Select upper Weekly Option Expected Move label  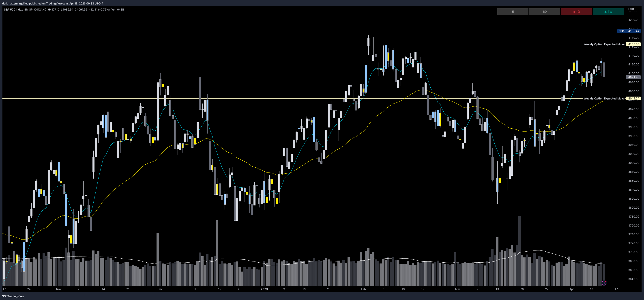tap(604, 44)
